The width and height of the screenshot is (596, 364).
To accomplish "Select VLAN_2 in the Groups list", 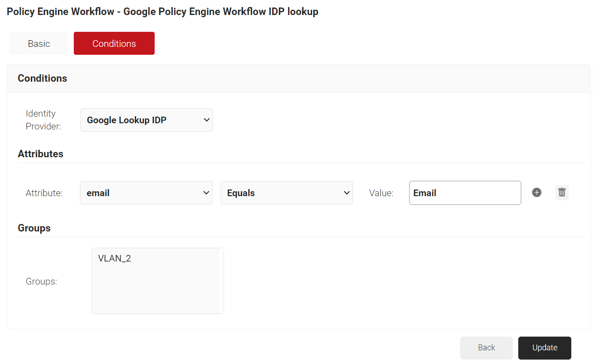I will coord(115,259).
